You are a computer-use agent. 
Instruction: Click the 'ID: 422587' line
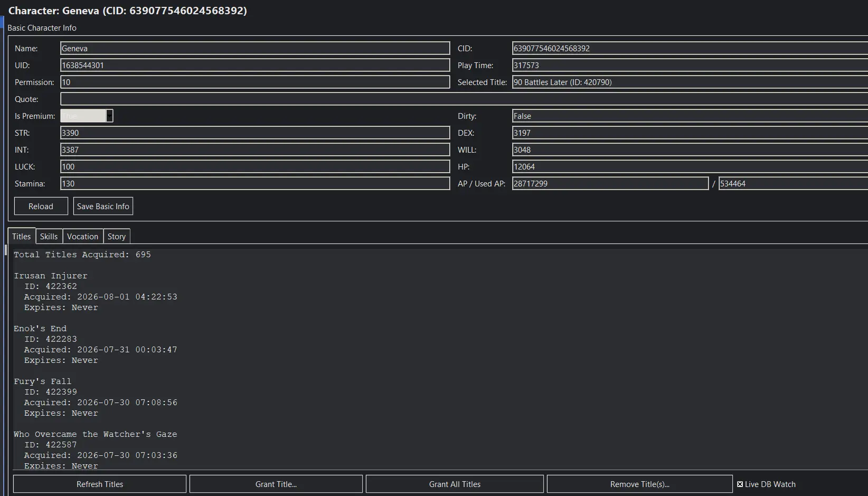51,445
